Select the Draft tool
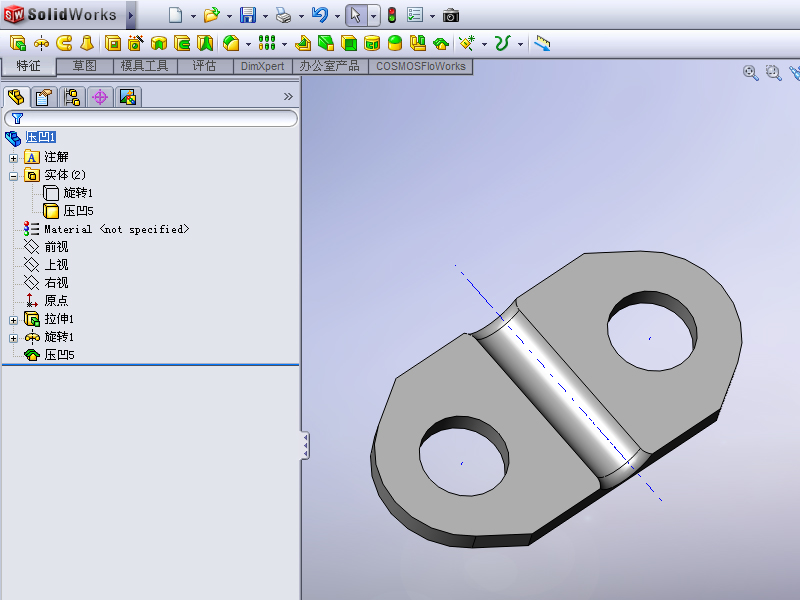This screenshot has height=600, width=800. (x=326, y=43)
